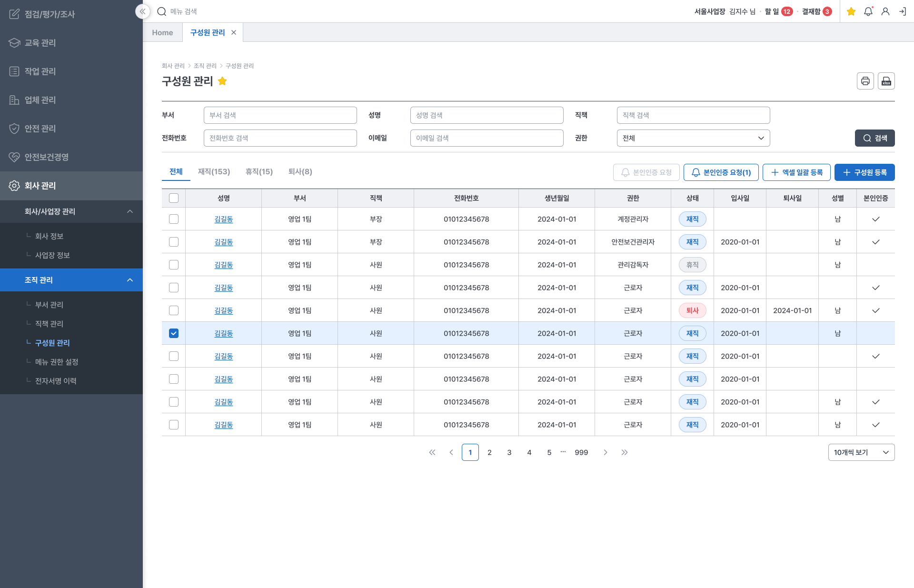
Task: Open 부서 관리 in sidebar menu
Action: [x=49, y=305]
